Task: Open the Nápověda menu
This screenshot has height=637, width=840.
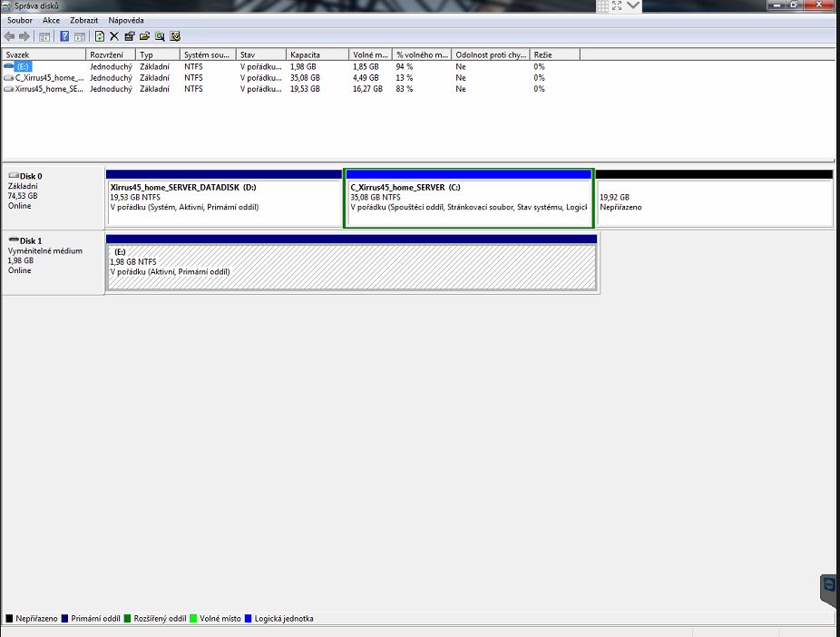Action: (126, 20)
